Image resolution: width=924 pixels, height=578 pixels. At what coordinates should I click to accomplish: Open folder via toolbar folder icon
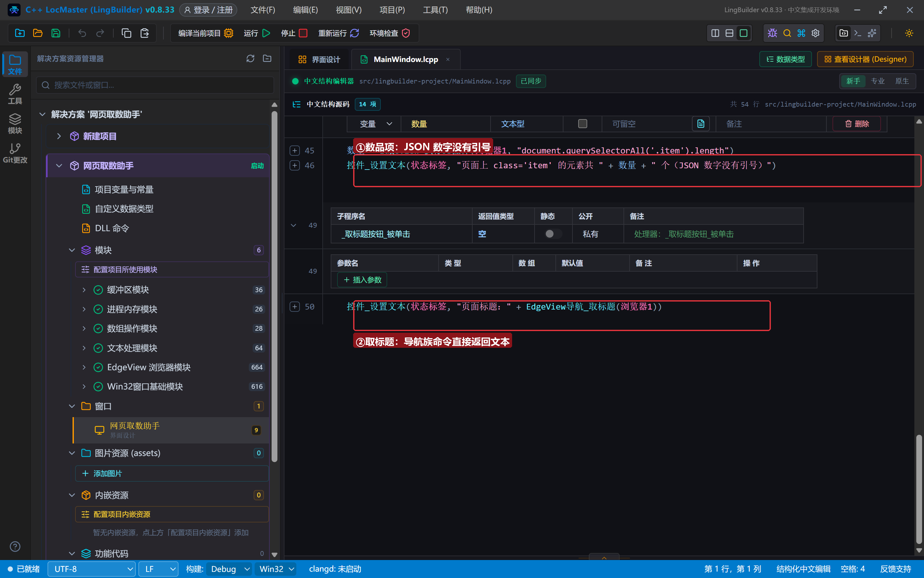(x=38, y=33)
